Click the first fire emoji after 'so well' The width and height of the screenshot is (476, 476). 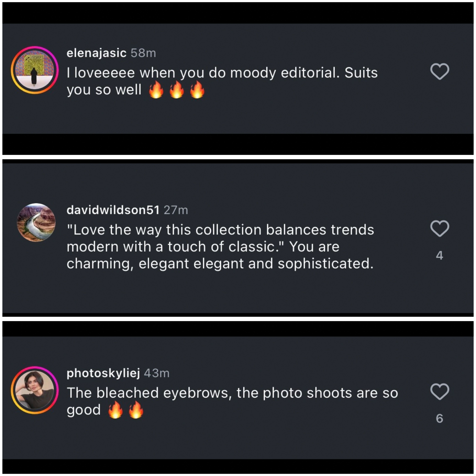(156, 90)
